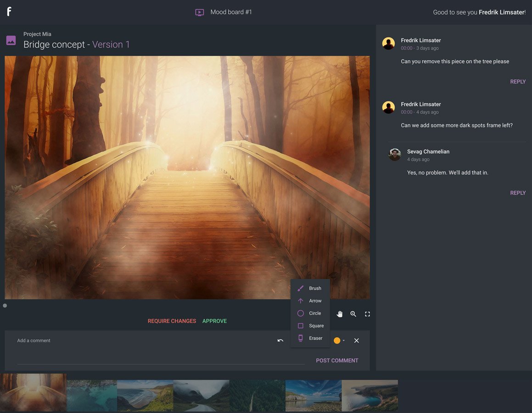Click the 'Project Mia' project label

37,34
